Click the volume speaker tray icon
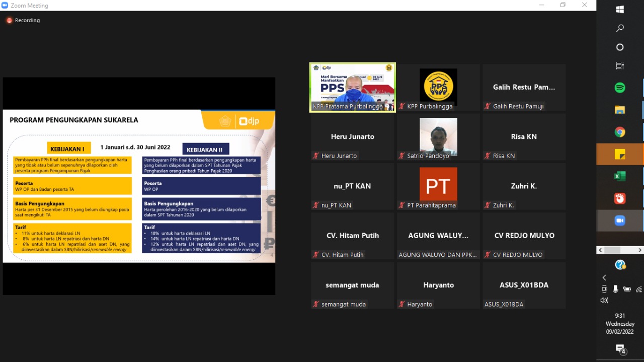 604,301
